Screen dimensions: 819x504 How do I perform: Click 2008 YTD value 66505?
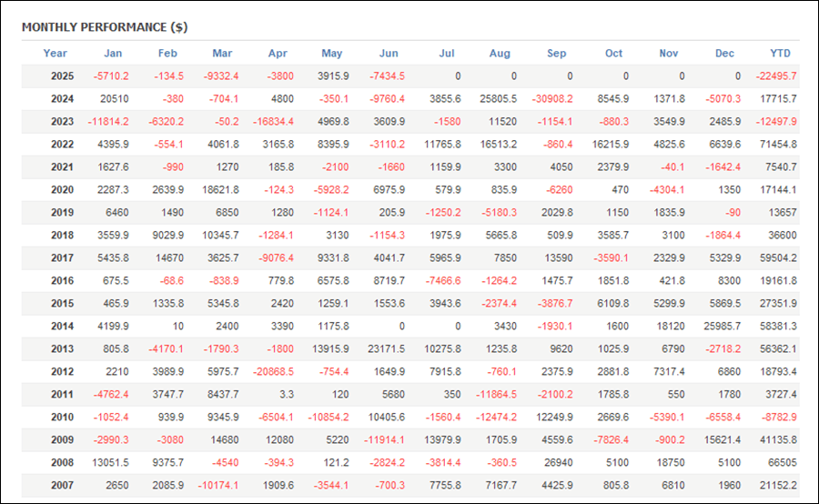click(x=783, y=462)
